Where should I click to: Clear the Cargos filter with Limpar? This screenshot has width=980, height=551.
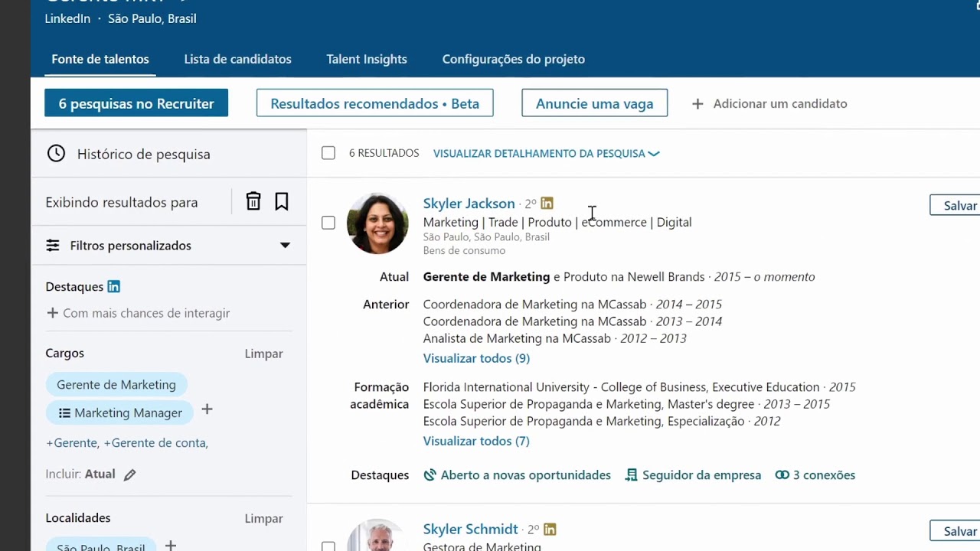[x=264, y=354]
